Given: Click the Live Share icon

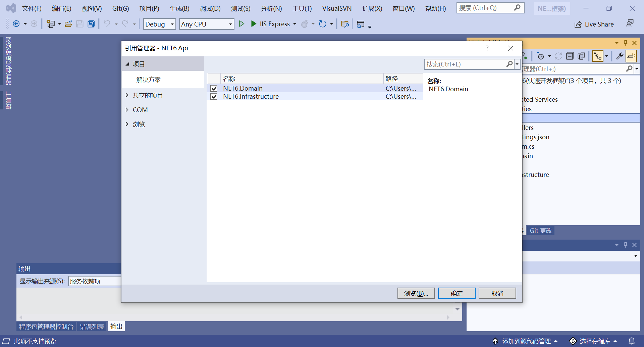Looking at the screenshot, I should pos(578,24).
